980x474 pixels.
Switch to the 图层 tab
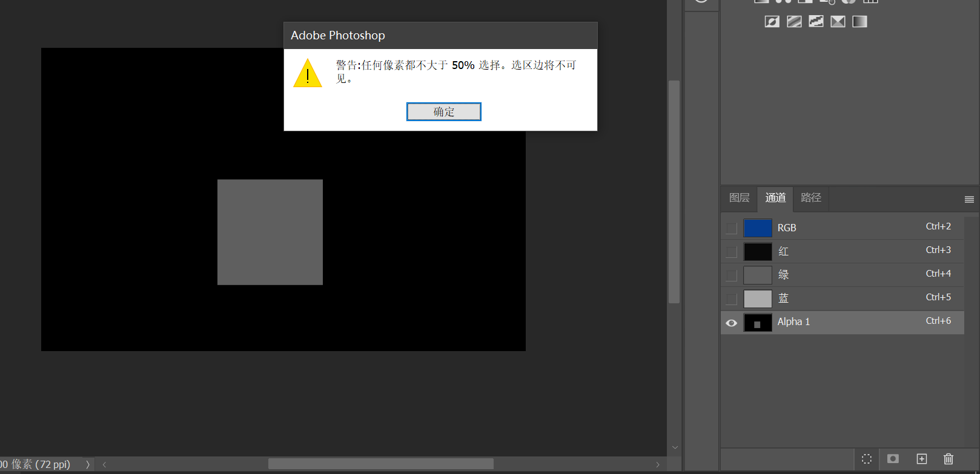click(740, 198)
